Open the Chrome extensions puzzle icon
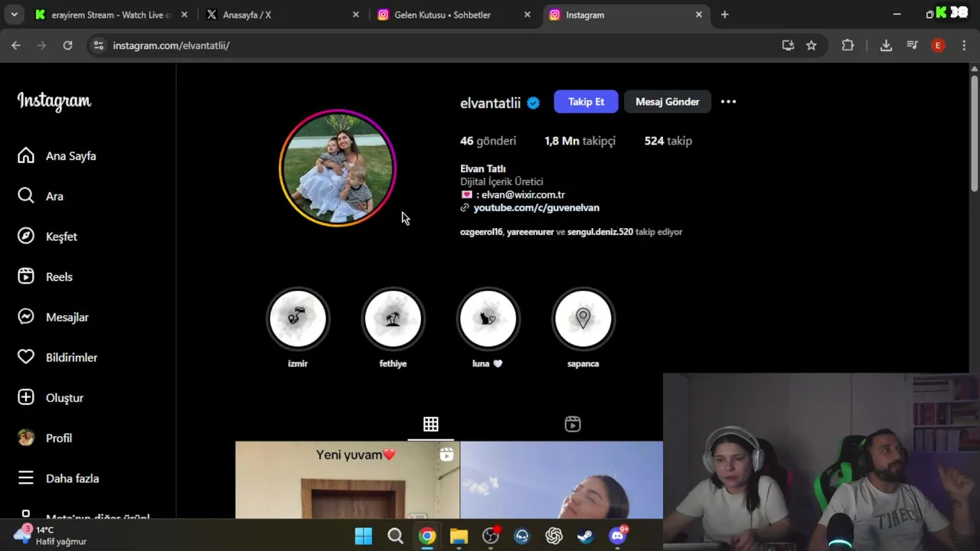Screen dimensions: 980x551 pyautogui.click(x=848, y=45)
